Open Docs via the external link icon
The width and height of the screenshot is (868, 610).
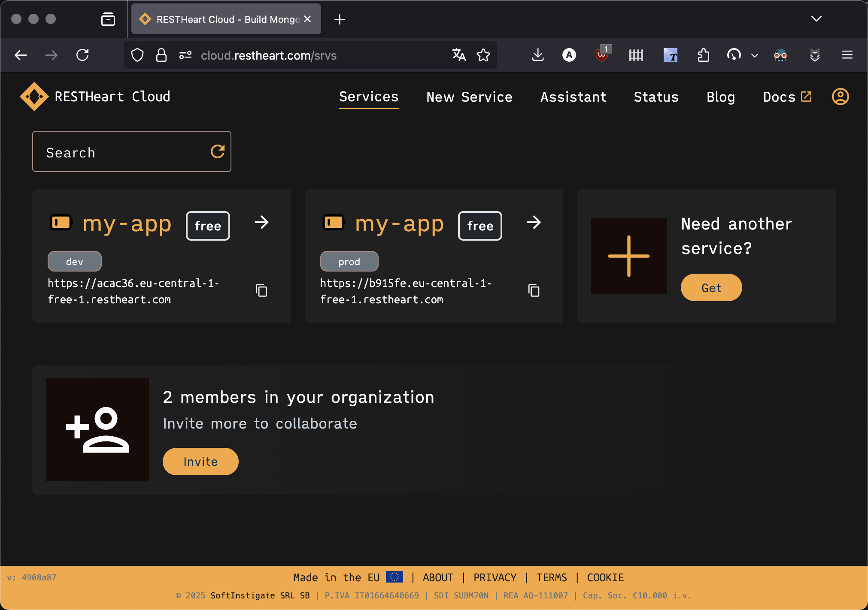pos(806,96)
